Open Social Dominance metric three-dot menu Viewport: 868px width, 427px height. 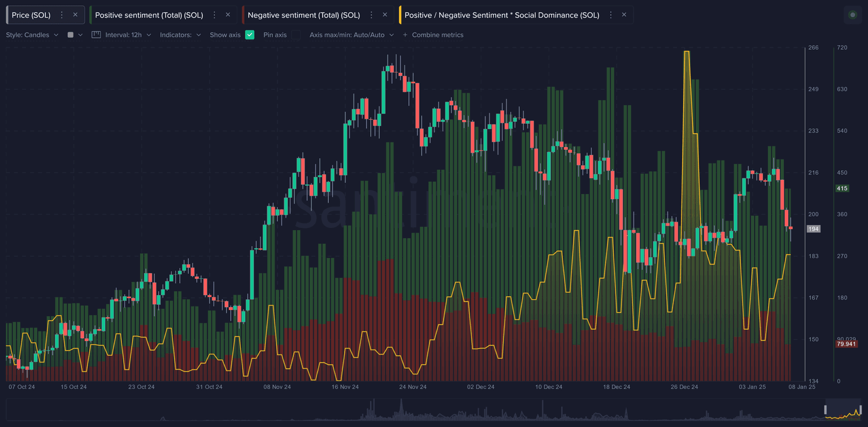[611, 15]
